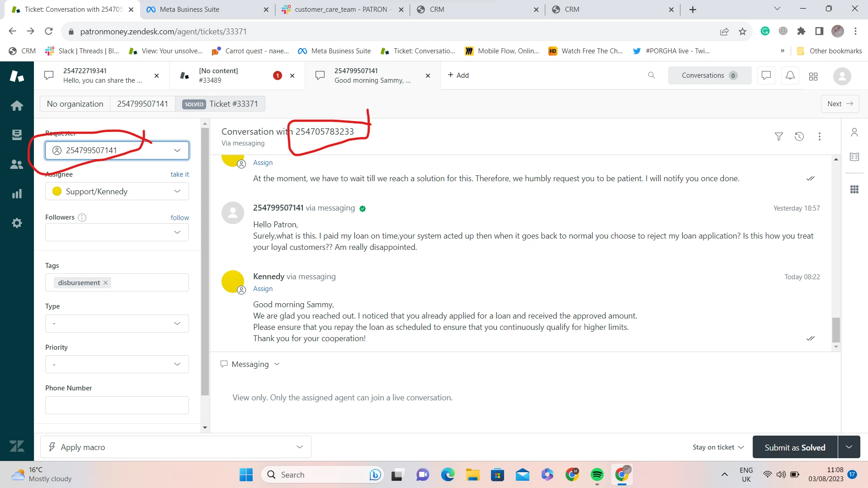Image resolution: width=868 pixels, height=488 pixels.
Task: Open user context person icon
Action: 854,132
